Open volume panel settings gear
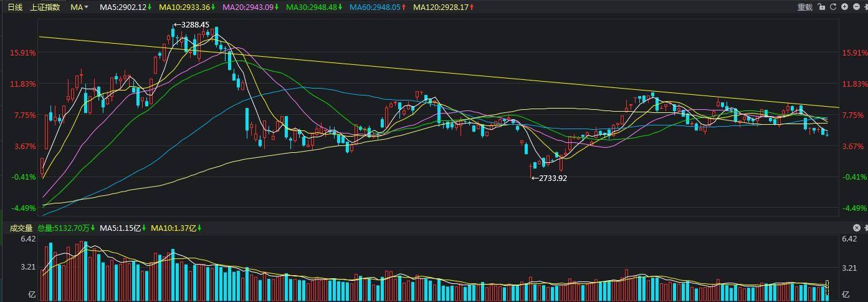868x302 pixels. coord(866,228)
